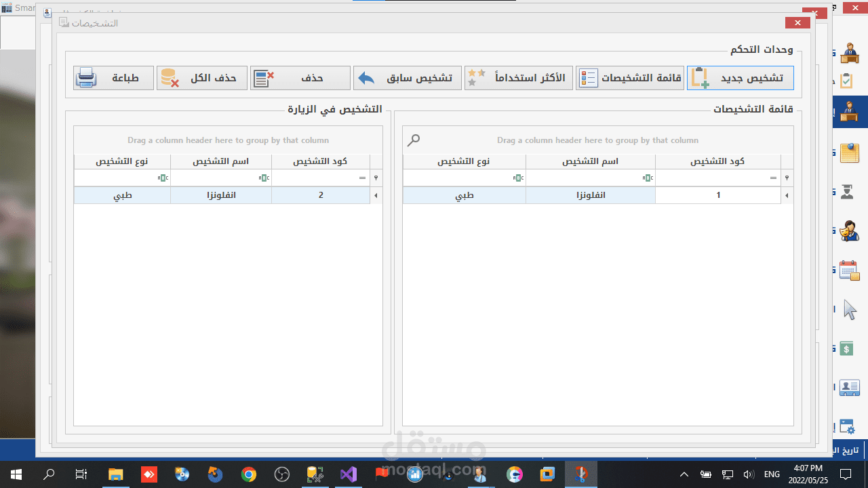Click the user with mask icon in sidebar
Viewport: 868px width, 488px height.
[x=849, y=231]
